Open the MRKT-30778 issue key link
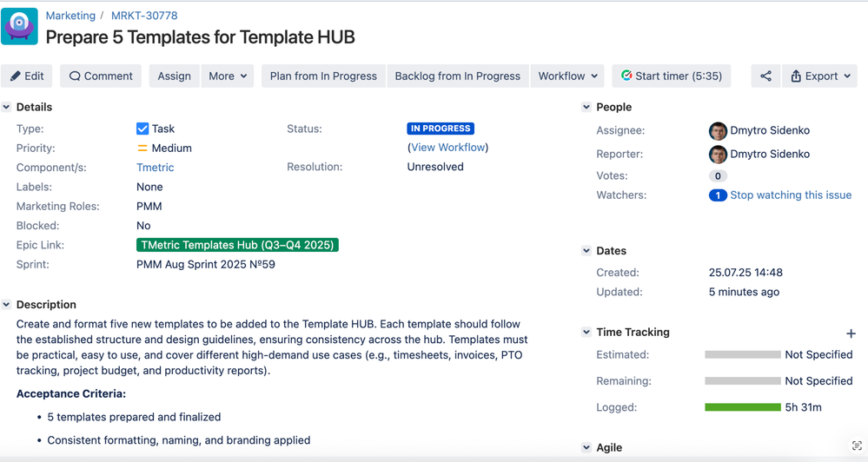The image size is (868, 462). [144, 16]
